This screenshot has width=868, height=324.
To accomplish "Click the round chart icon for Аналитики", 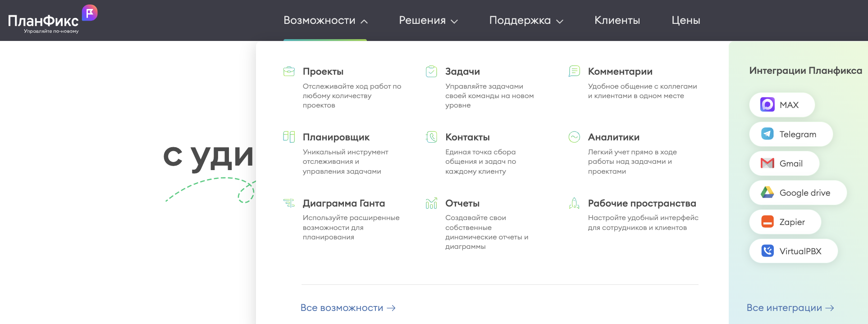I will click(574, 137).
